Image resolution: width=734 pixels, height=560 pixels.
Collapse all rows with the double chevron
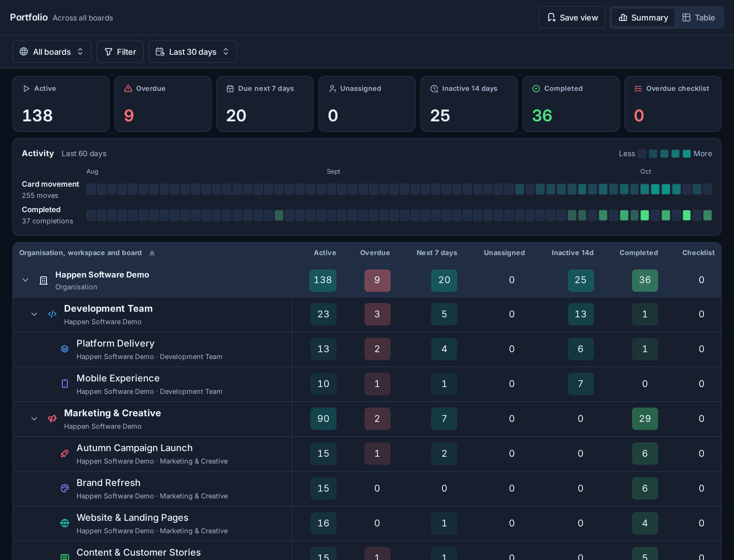click(152, 253)
